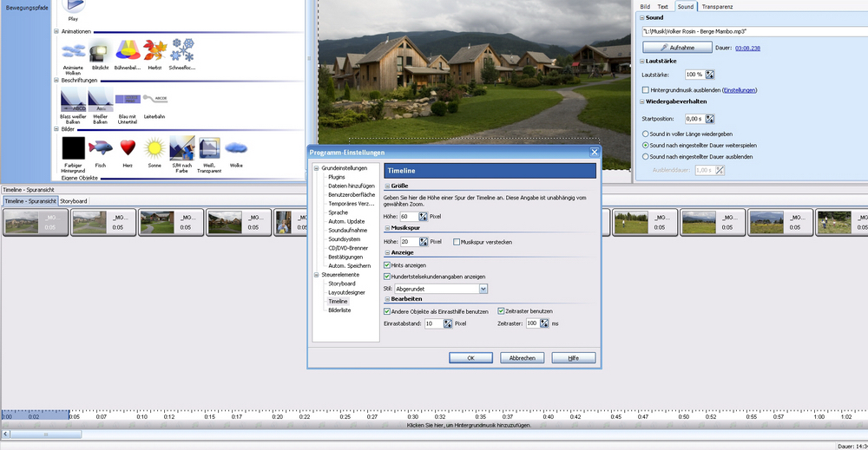The image size is (868, 450).
Task: Adjust the Lautstärke volume spinner control
Action: pos(710,75)
